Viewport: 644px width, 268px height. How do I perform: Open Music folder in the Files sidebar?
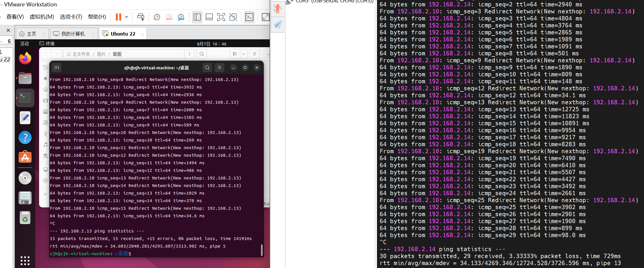click(x=45, y=144)
